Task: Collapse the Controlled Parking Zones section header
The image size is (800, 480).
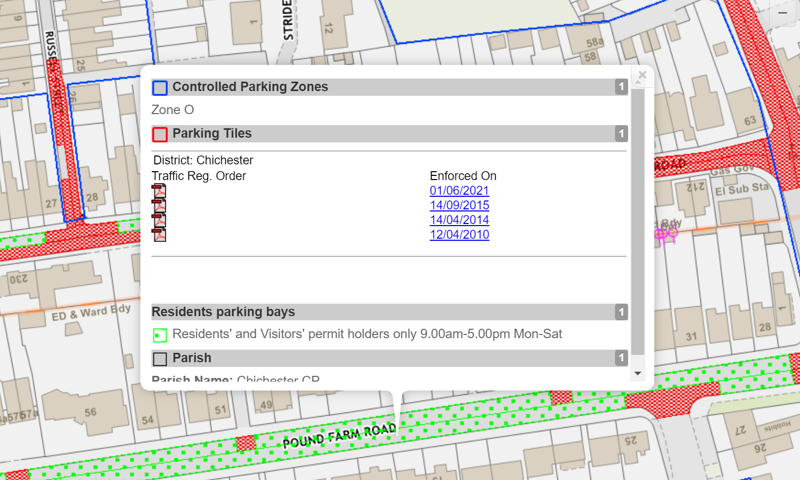Action: [390, 87]
